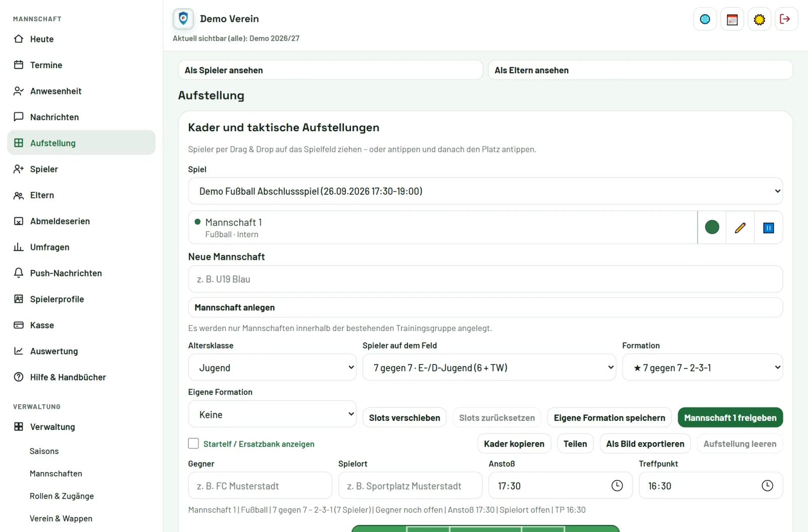The image size is (808, 532).
Task: Click the Umfragen bar chart icon
Action: (x=19, y=247)
